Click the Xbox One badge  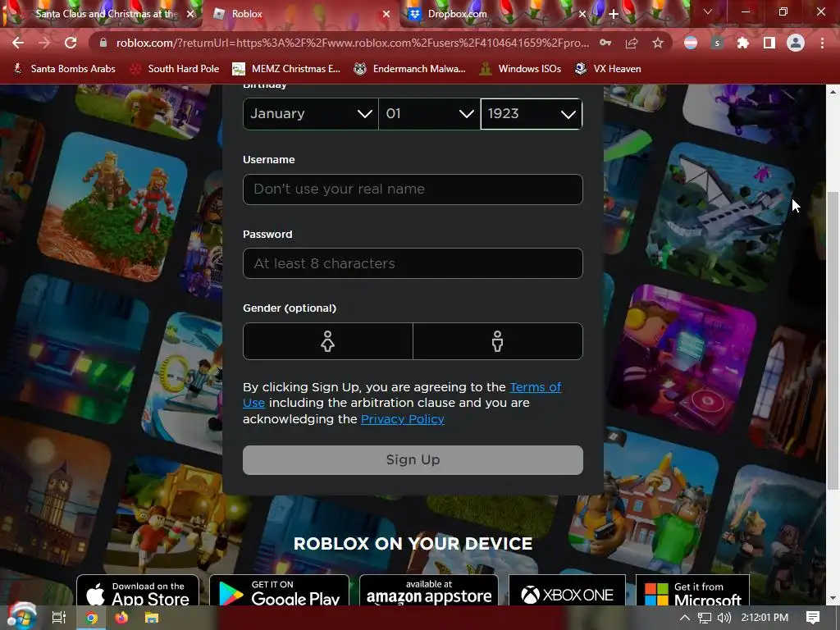tap(567, 591)
